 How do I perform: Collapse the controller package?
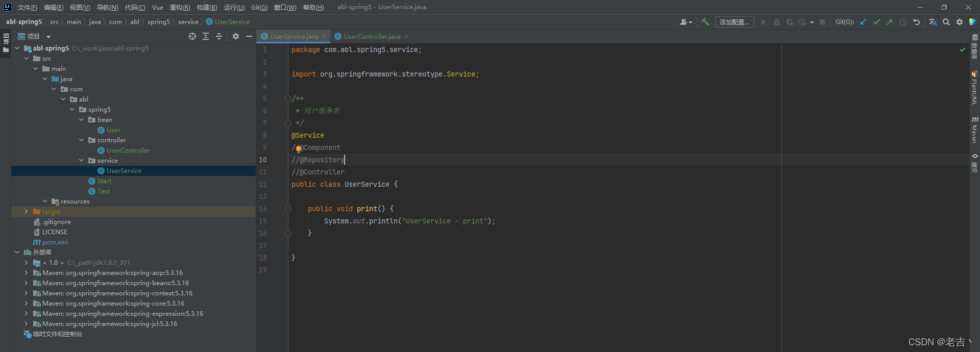tap(81, 140)
